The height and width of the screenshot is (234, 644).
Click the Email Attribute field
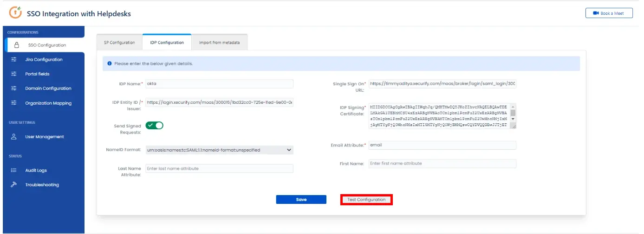(x=442, y=145)
